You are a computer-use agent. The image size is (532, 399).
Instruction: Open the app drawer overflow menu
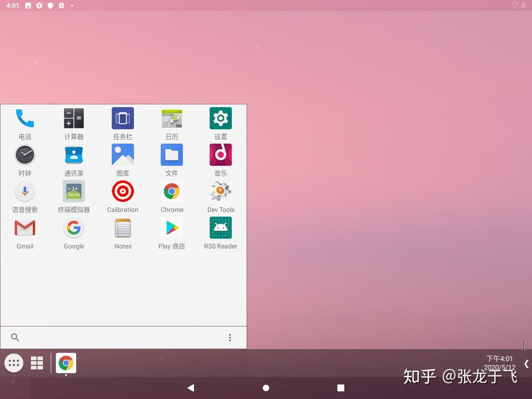(230, 338)
